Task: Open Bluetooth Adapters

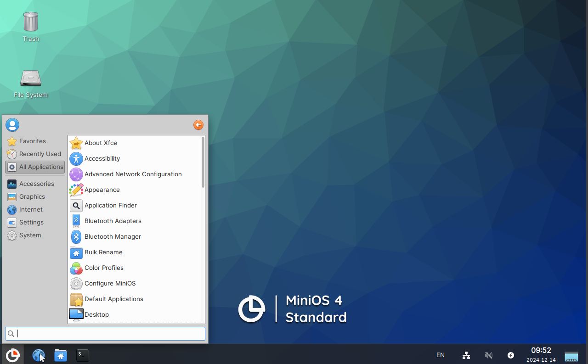Action: pos(135,221)
